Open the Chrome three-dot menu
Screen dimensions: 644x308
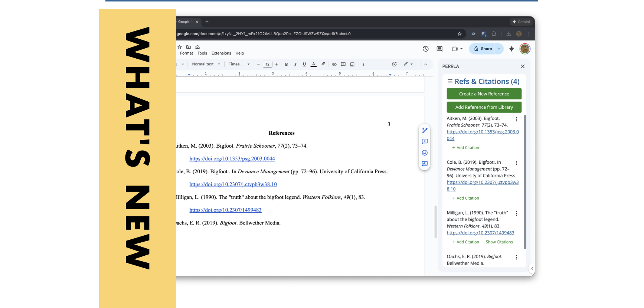pos(529,34)
